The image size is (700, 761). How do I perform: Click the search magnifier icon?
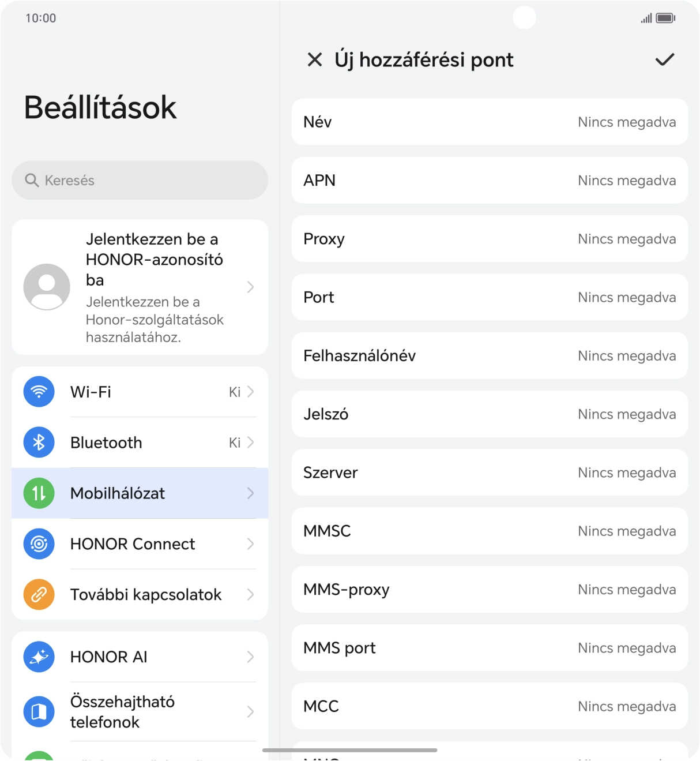coord(32,180)
